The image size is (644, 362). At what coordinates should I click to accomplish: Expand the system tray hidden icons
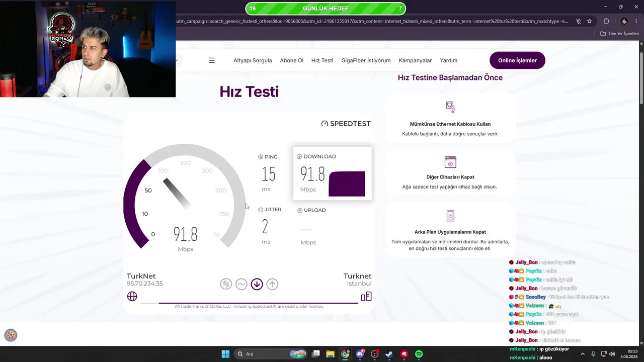[x=583, y=354]
